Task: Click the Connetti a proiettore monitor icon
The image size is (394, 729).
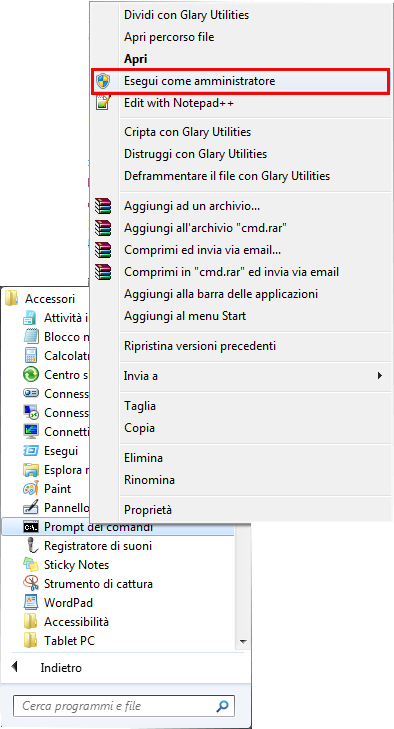Action: pyautogui.click(x=31, y=432)
